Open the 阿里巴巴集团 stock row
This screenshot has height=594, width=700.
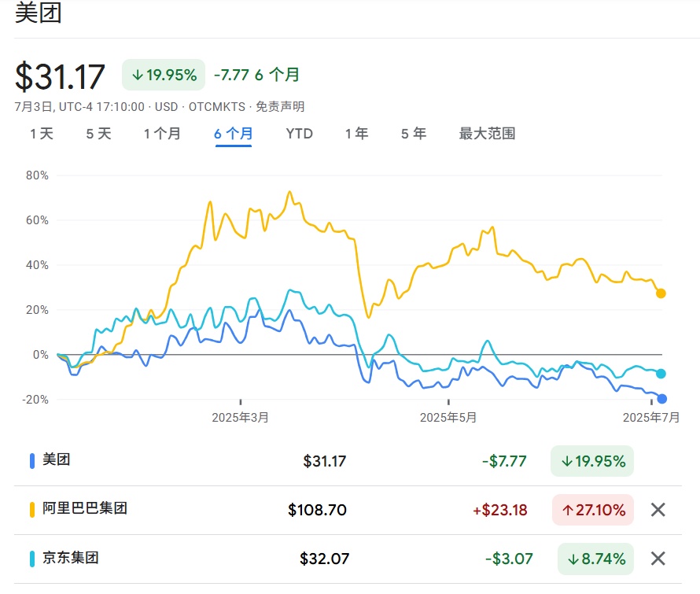click(84, 509)
